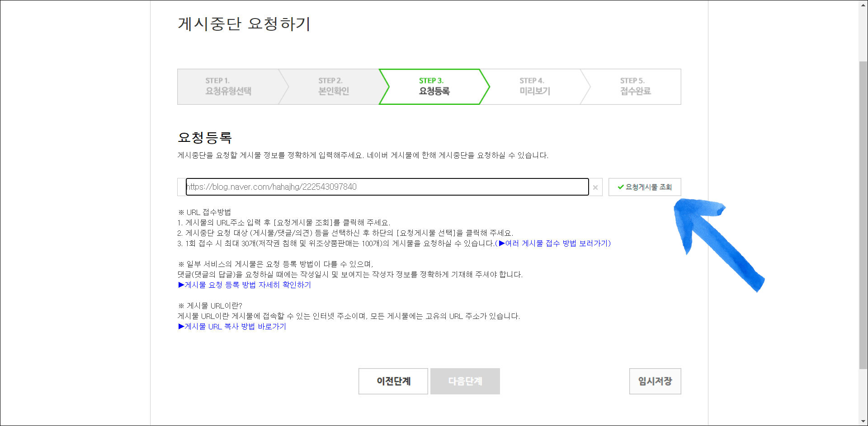
Task: Clear the URL field with the X icon
Action: click(x=595, y=187)
